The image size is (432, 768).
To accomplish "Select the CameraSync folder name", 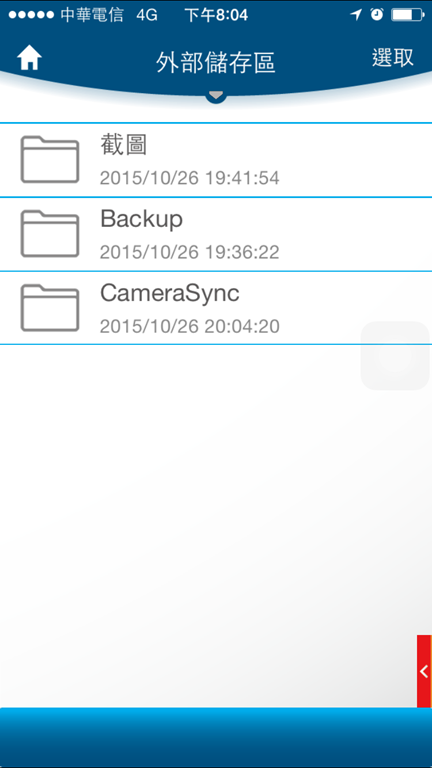I will [x=169, y=293].
